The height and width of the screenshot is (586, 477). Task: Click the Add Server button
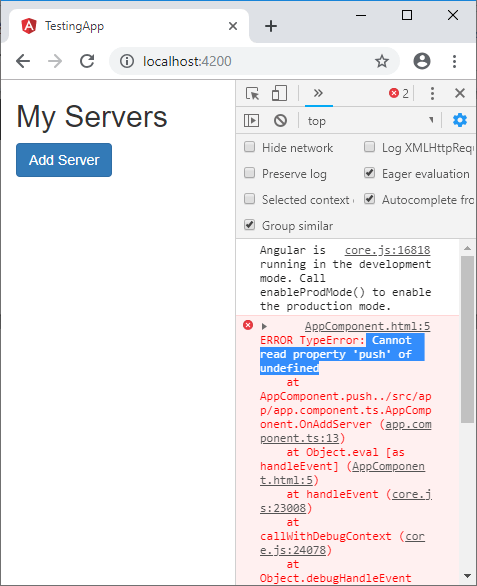64,160
